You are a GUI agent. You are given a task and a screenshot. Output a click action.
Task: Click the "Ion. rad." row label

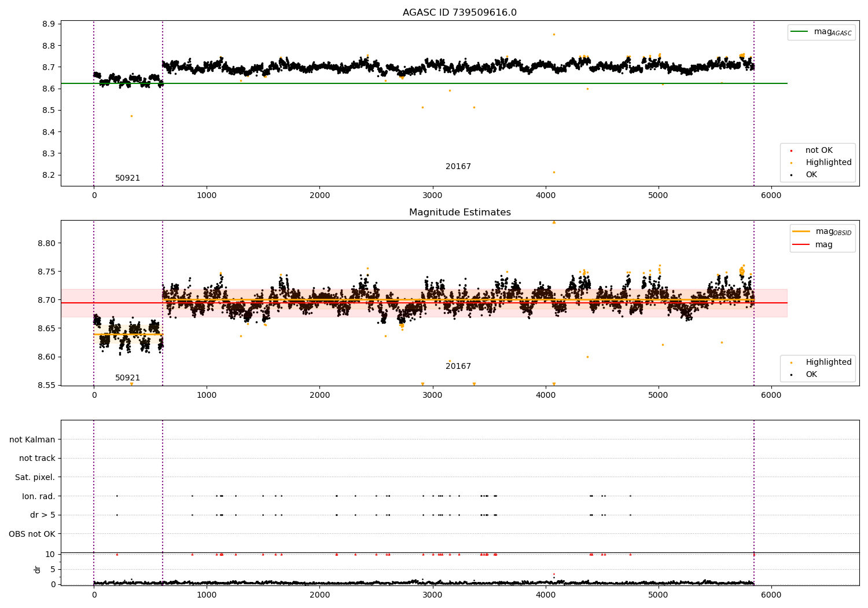pyautogui.click(x=39, y=497)
